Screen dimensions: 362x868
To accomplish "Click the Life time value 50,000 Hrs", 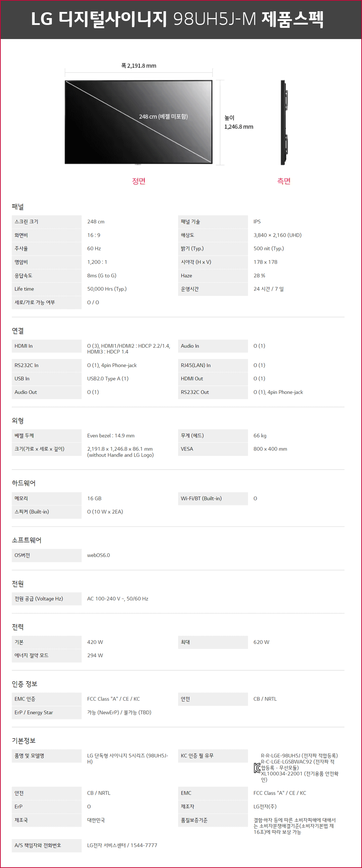I will pos(107,289).
